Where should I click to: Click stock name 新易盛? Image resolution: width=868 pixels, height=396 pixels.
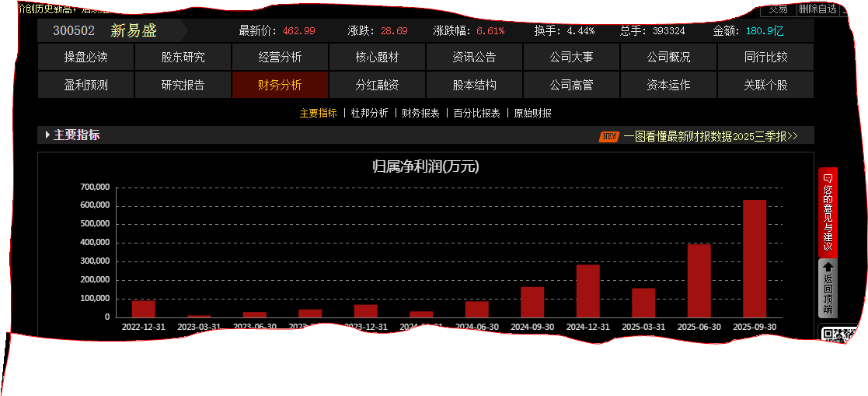[134, 30]
